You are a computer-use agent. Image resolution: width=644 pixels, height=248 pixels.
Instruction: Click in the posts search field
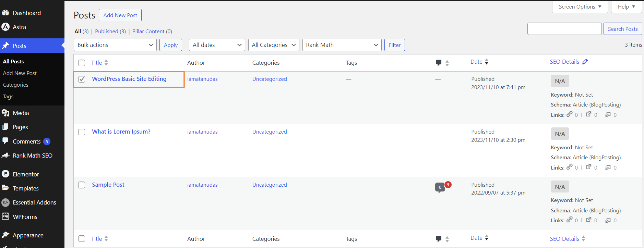point(564,29)
